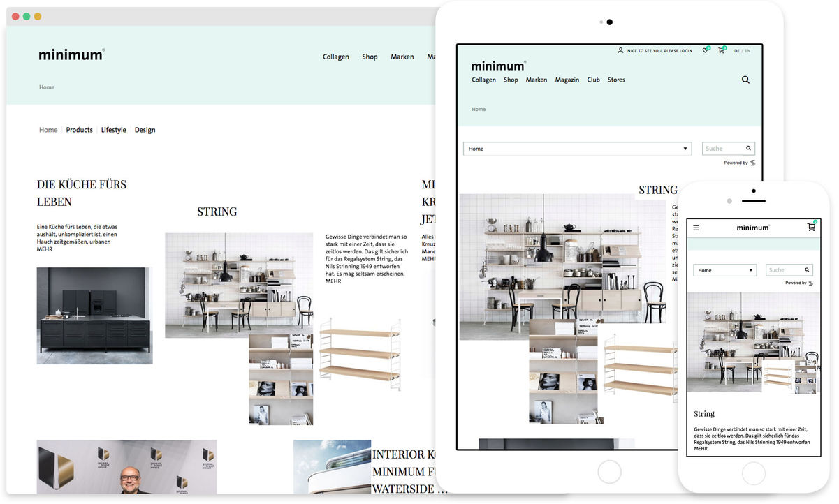The image size is (839, 504).
Task: Click into the Suche search field on the tablet
Action: [723, 149]
